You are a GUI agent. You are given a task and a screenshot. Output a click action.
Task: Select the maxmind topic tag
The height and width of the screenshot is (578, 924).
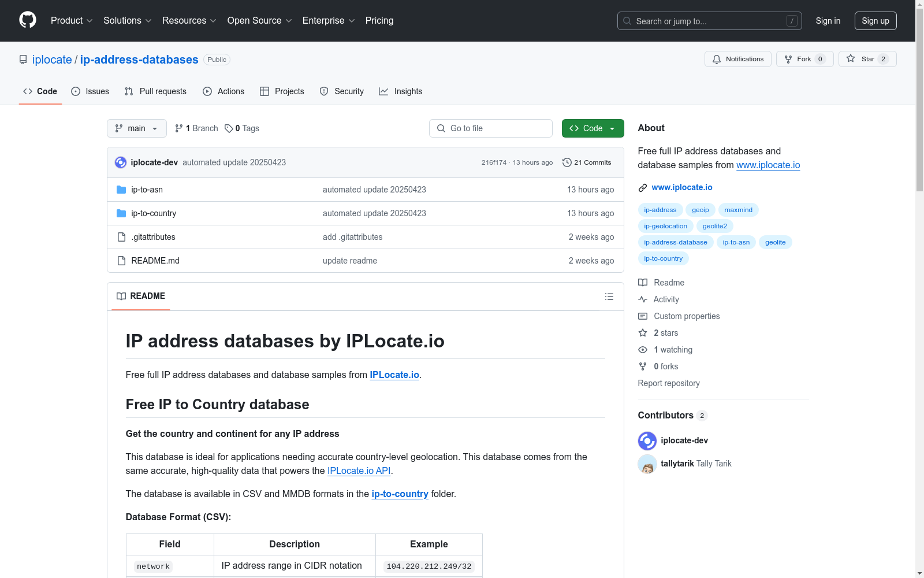(x=739, y=210)
